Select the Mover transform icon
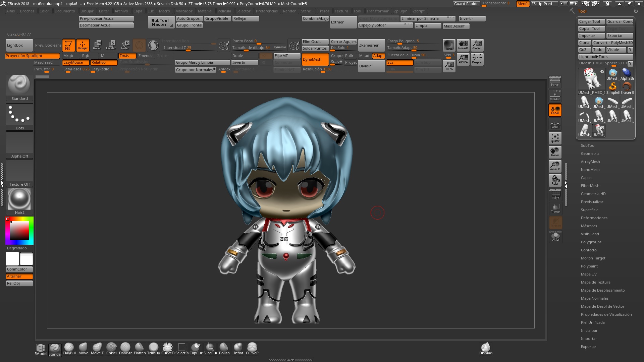This screenshot has width=644, height=362. pyautogui.click(x=97, y=45)
